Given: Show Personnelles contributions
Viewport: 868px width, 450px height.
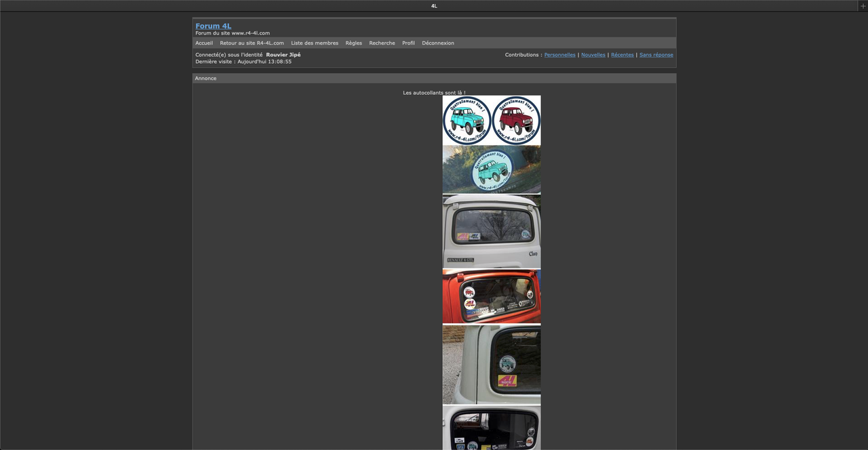Looking at the screenshot, I should [559, 55].
